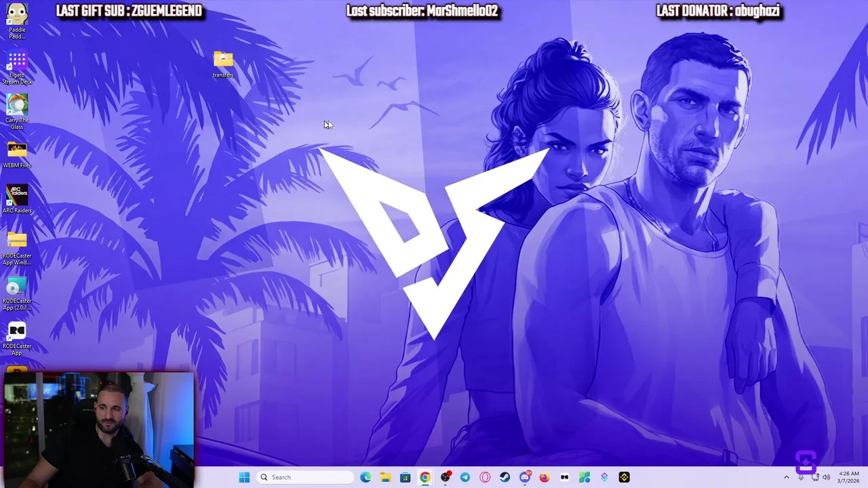Expand the hidden system tray icons chevron
This screenshot has width=868, height=488.
click(787, 477)
